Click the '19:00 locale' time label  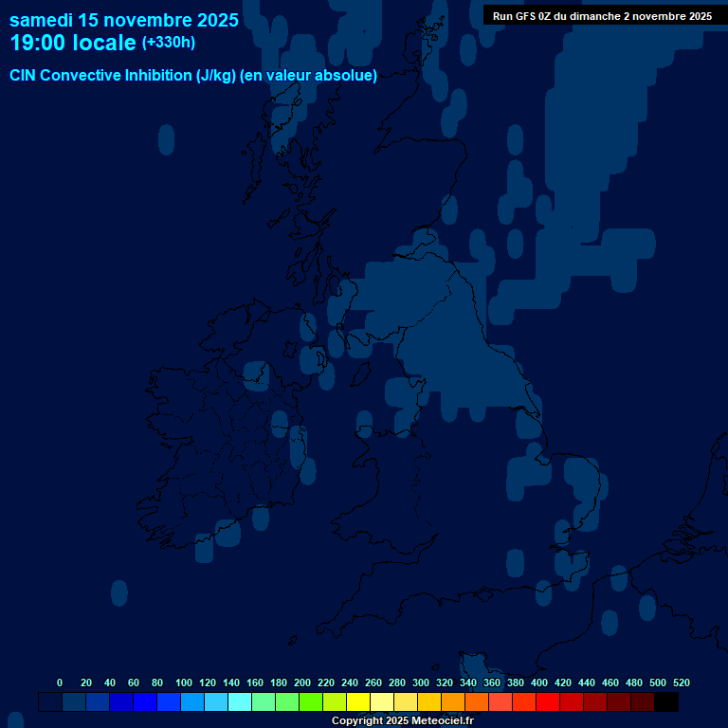pos(73,44)
